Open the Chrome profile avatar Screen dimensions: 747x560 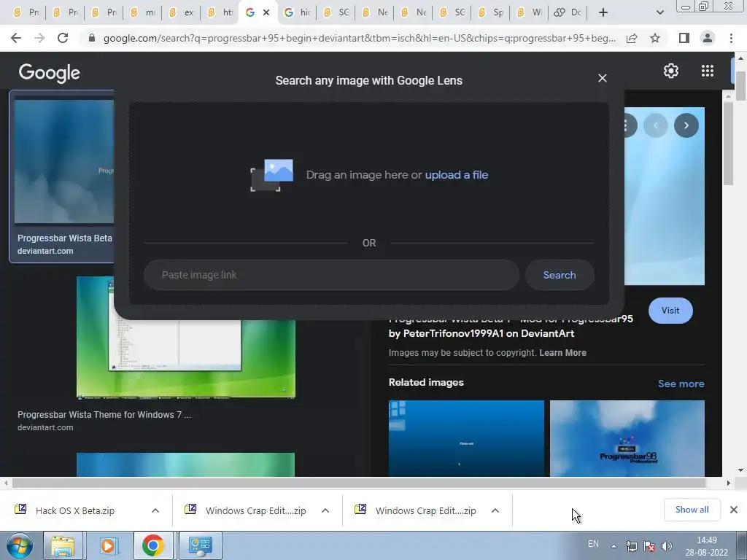708,38
